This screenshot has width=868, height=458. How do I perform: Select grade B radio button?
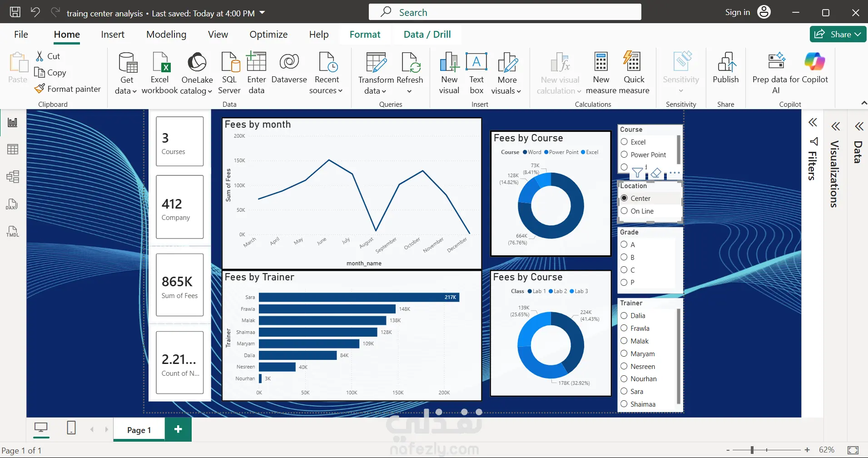pos(625,257)
